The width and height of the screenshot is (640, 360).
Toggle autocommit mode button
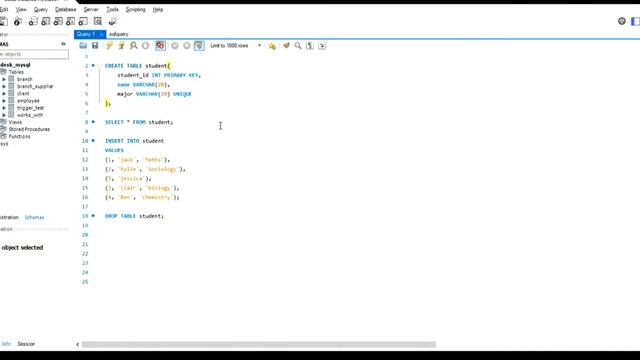click(x=199, y=46)
